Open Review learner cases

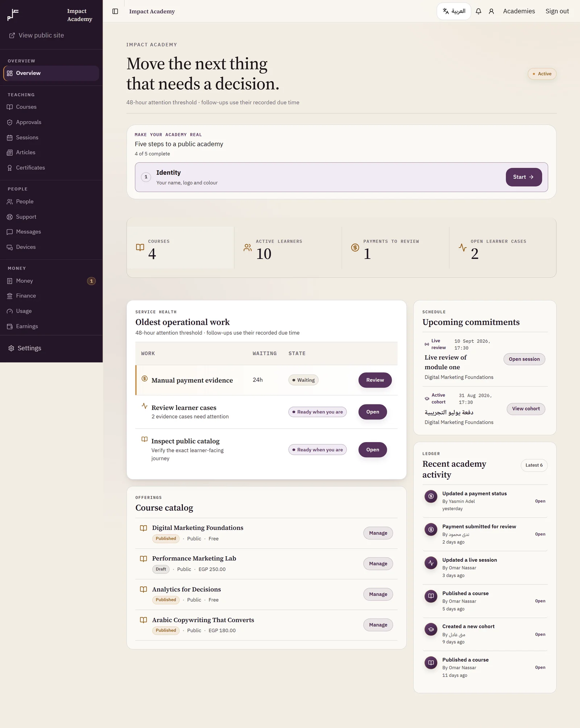tap(372, 412)
